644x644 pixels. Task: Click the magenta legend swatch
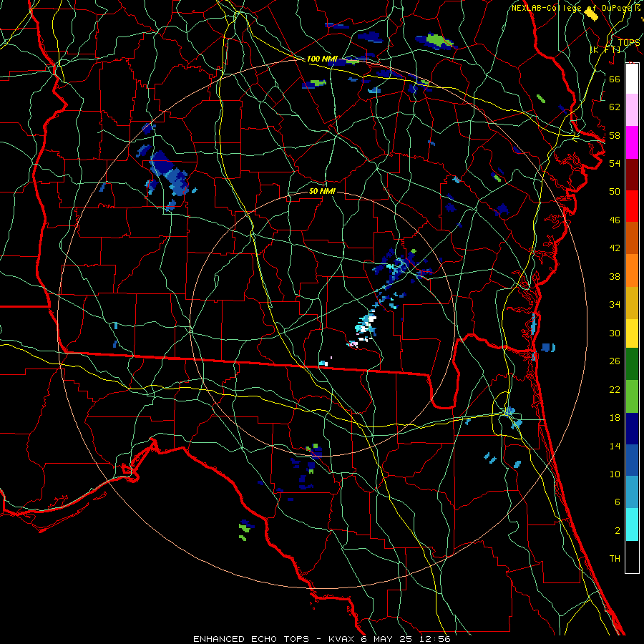click(632, 142)
